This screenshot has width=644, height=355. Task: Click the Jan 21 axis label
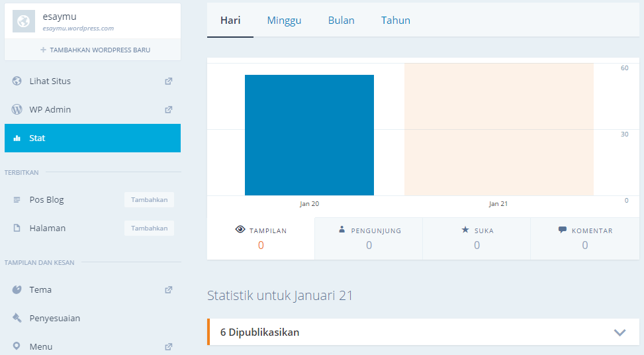[498, 204]
